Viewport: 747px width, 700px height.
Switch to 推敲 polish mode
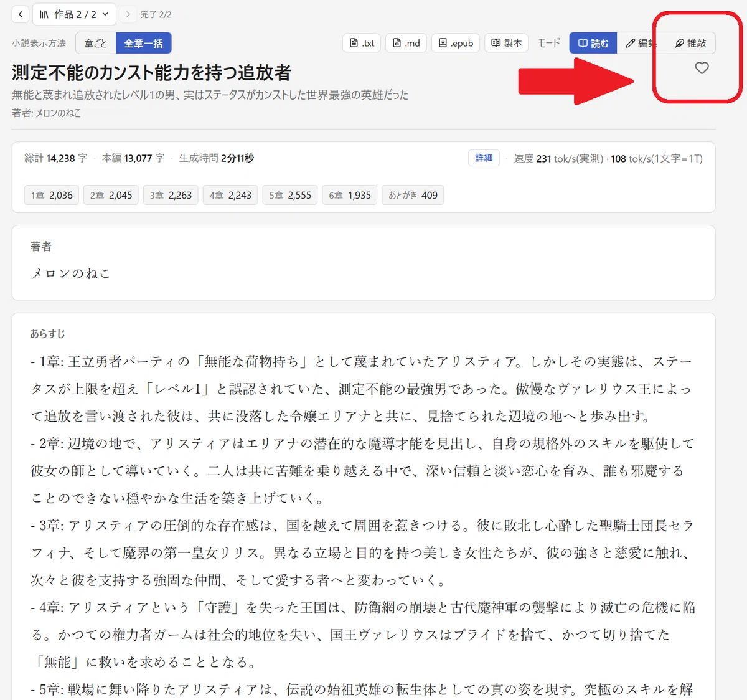(x=690, y=43)
